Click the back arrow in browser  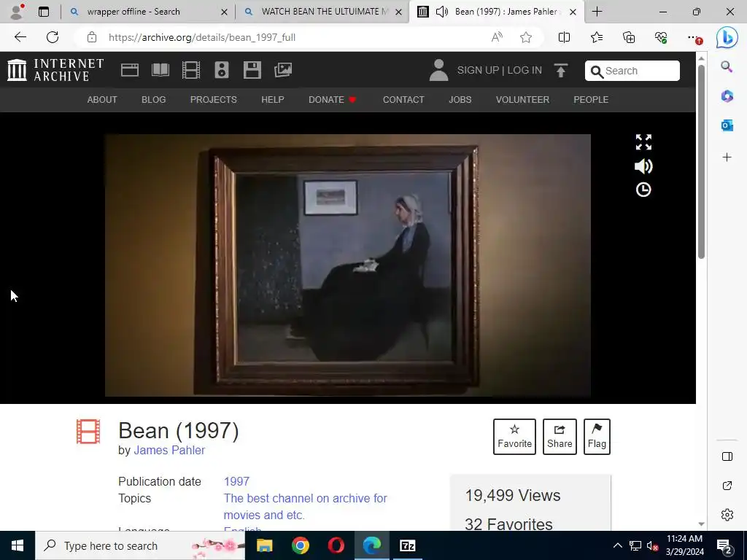(20, 37)
